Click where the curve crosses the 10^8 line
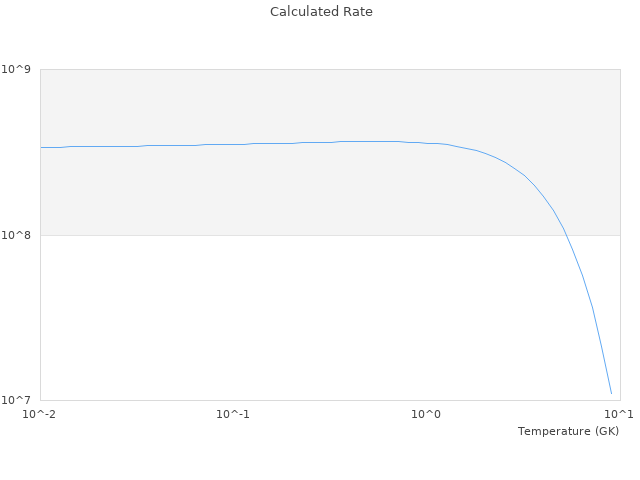Image resolution: width=640 pixels, height=480 pixels. 564,235
